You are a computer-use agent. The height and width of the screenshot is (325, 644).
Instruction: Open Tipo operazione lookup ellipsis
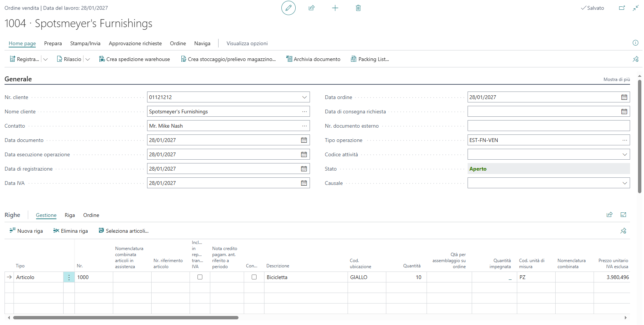tap(624, 140)
